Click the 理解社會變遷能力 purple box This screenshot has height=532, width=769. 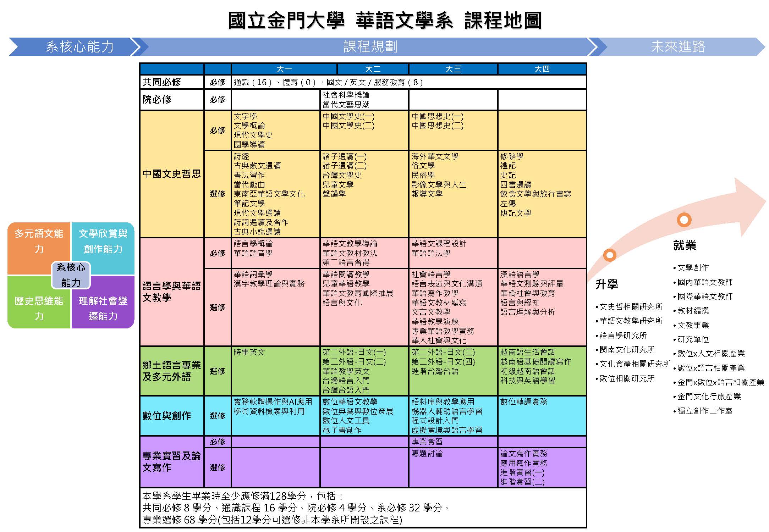(103, 302)
